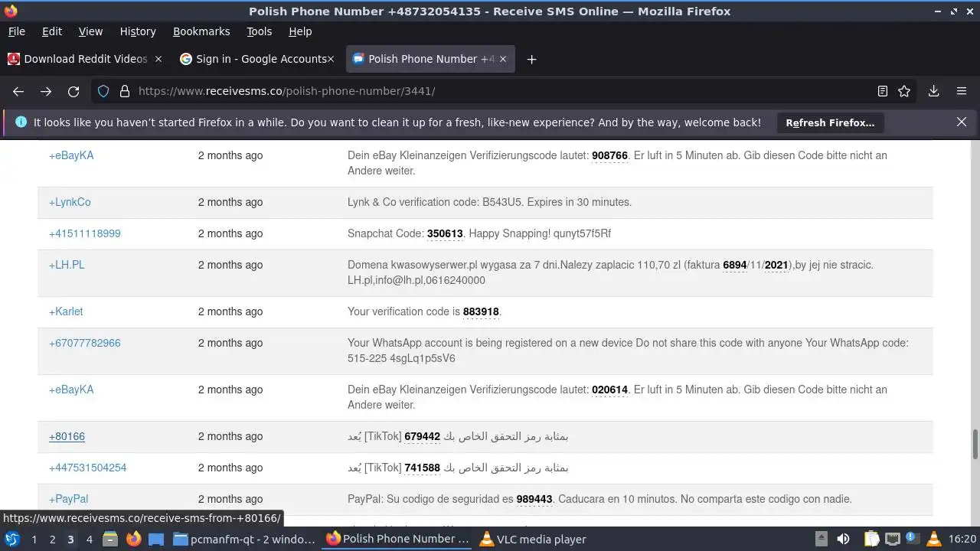Open the +41511118999 sender link

coord(84,233)
